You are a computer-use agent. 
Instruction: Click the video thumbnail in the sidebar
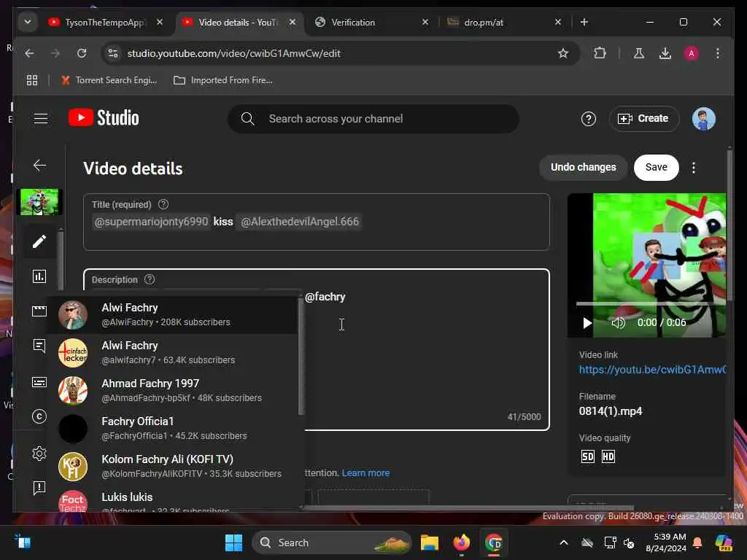[39, 202]
